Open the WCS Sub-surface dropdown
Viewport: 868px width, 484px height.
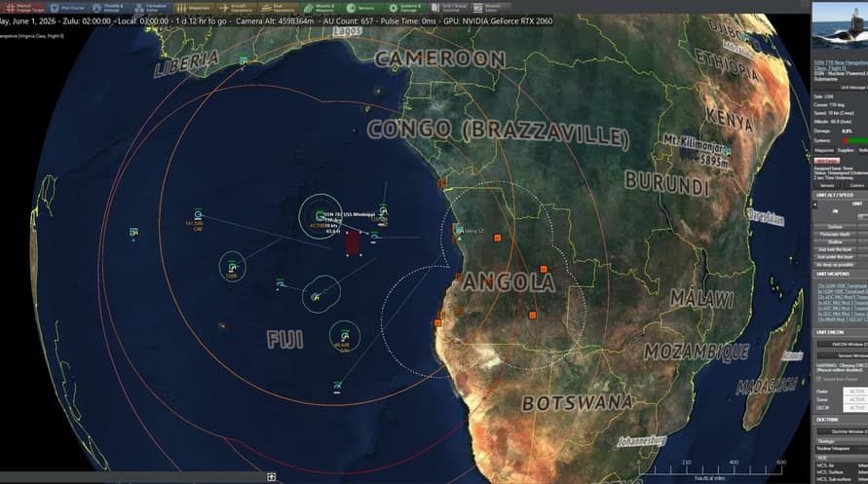[x=862, y=478]
